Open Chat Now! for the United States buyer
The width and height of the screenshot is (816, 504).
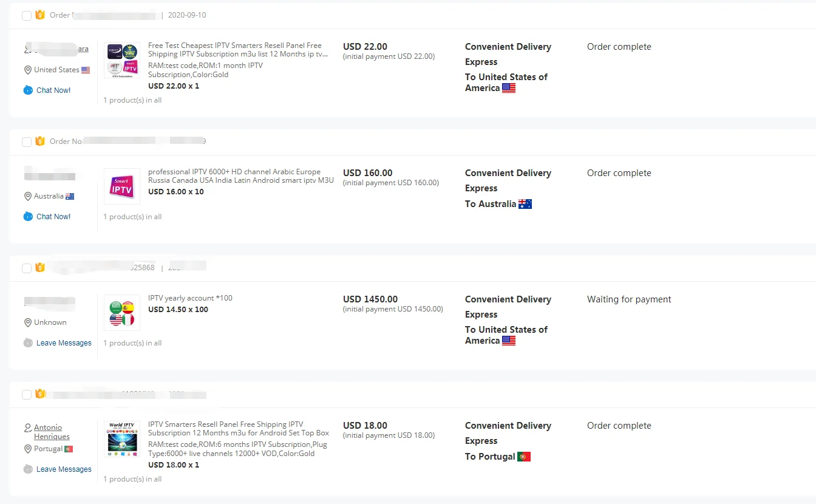[53, 90]
